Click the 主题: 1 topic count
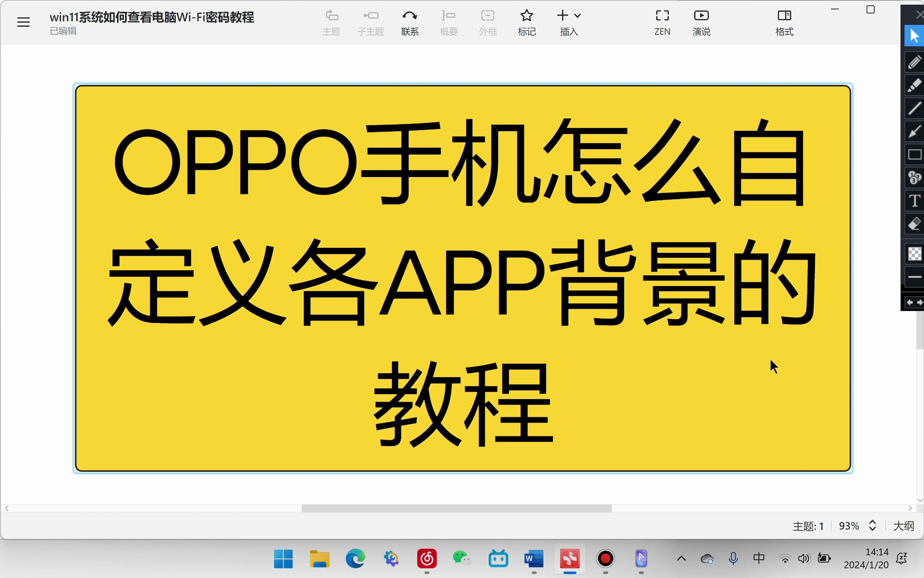924x578 pixels. pyautogui.click(x=808, y=526)
